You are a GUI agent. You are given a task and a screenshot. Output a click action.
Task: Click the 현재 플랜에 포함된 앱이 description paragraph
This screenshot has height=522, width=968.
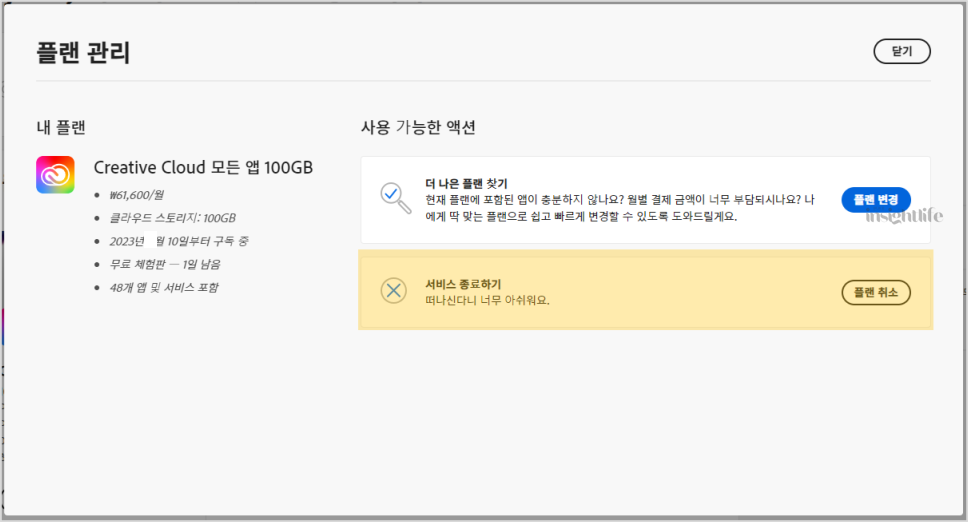click(x=620, y=208)
